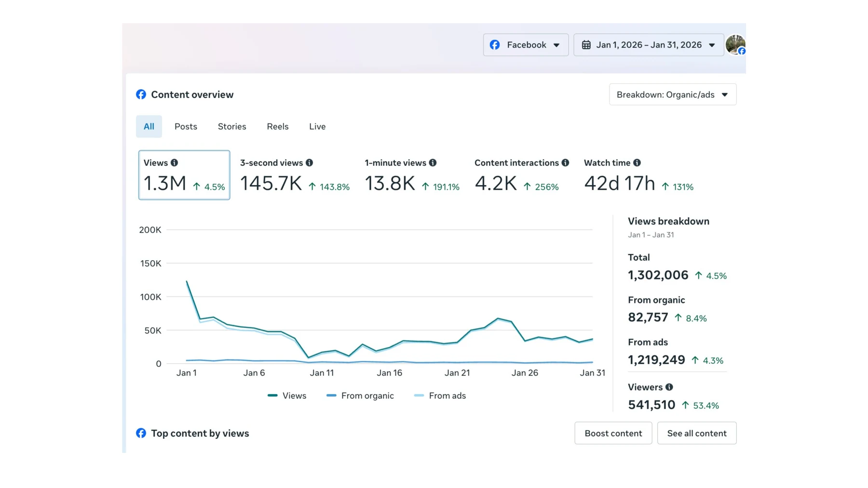This screenshot has width=868, height=488.
Task: Click the Top content by views heading
Action: pyautogui.click(x=200, y=433)
